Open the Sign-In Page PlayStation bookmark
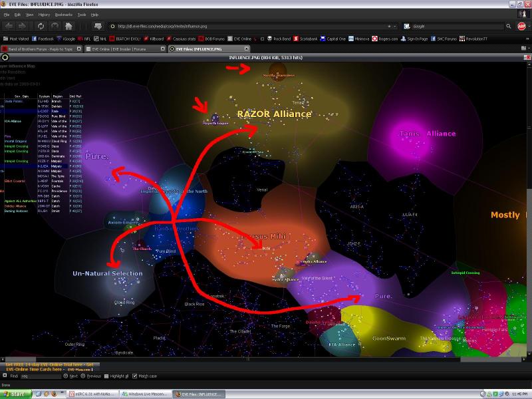 [x=414, y=39]
